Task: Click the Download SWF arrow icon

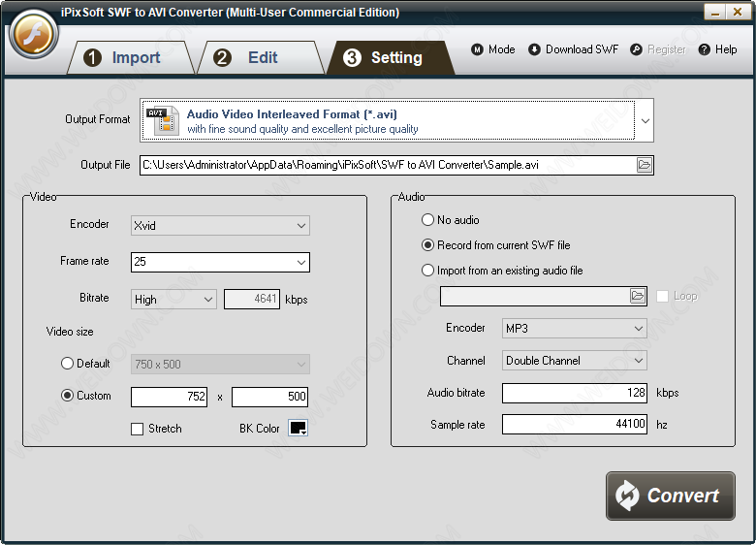Action: (x=534, y=49)
